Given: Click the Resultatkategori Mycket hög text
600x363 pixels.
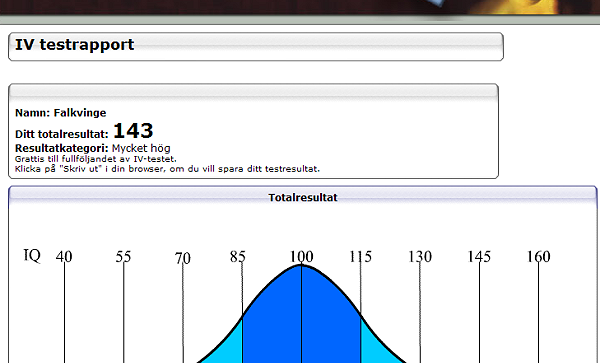Looking at the screenshot, I should click(93, 148).
